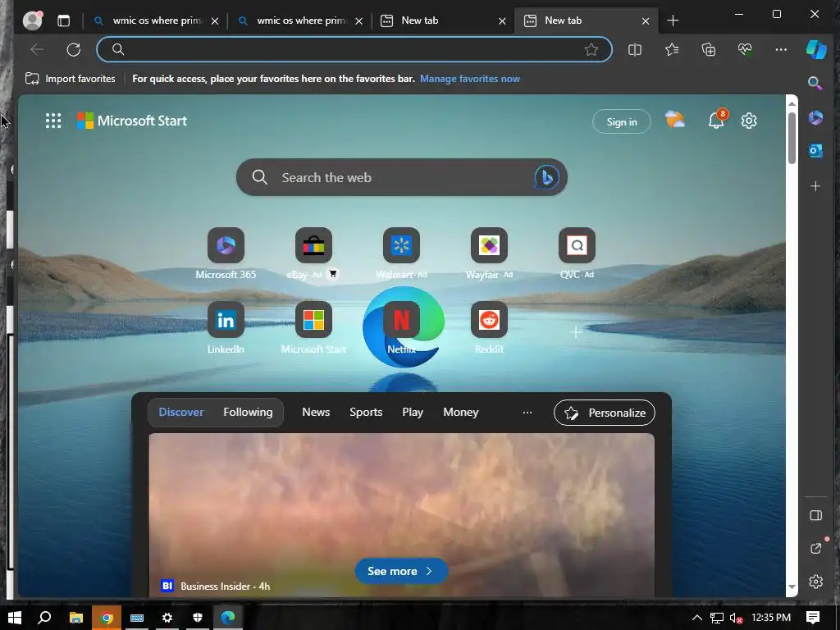The height and width of the screenshot is (630, 840).
Task: Click the Sign in button
Action: point(622,121)
